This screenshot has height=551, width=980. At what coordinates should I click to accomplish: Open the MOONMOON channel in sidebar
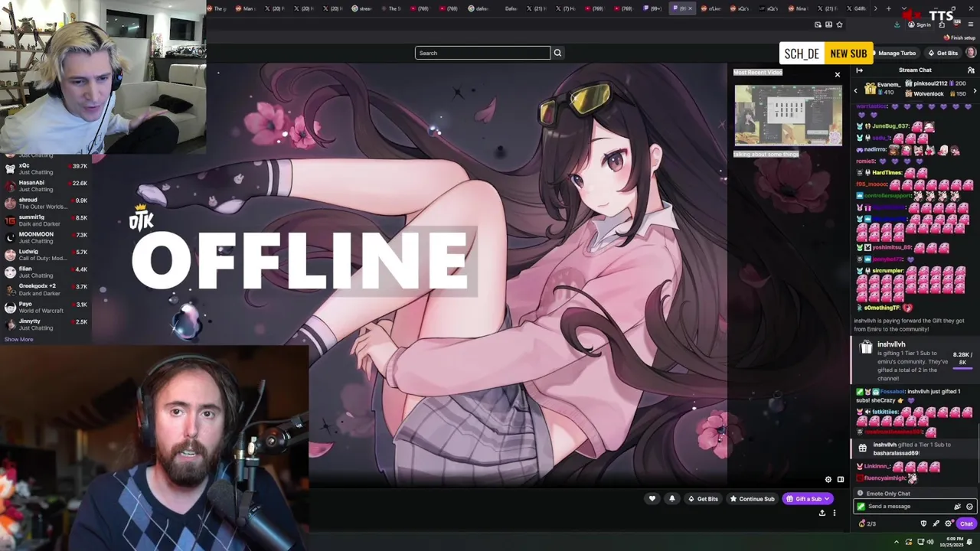click(46, 237)
